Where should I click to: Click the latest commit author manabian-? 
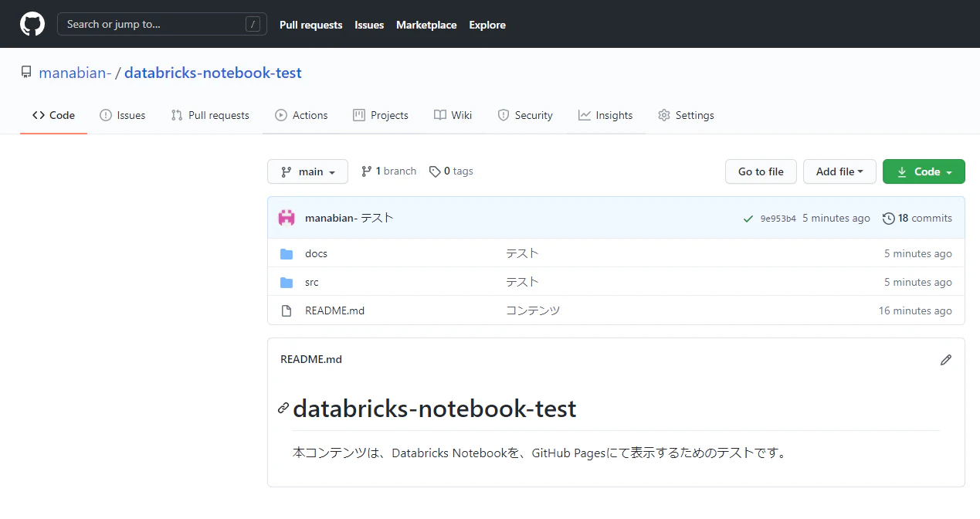(331, 219)
